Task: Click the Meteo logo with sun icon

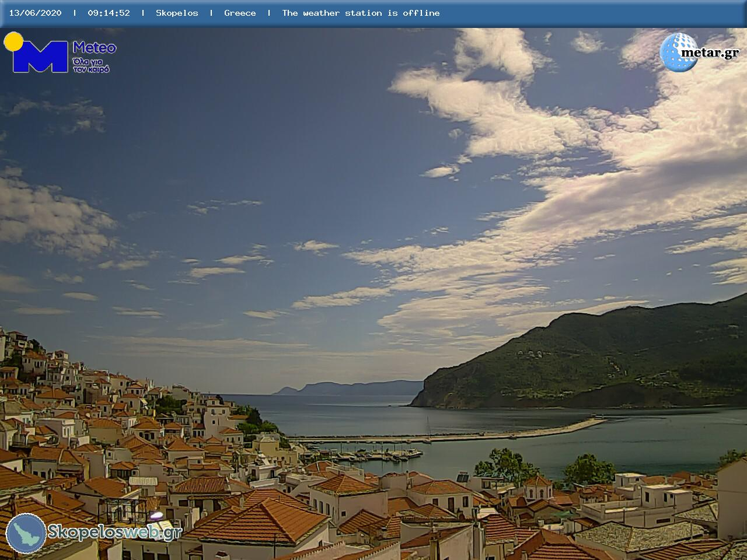Action: [60, 52]
